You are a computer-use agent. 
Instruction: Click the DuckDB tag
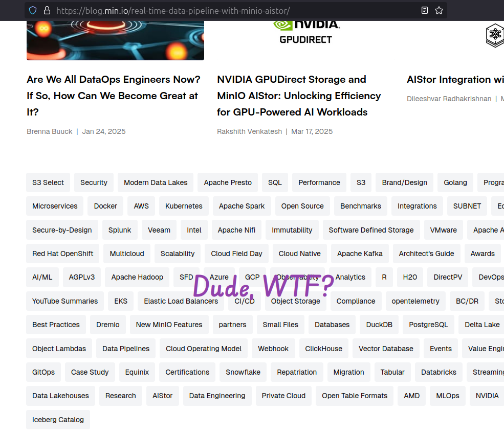(379, 324)
